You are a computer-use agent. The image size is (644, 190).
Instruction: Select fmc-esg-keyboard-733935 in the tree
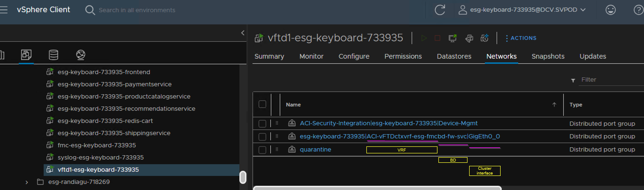[96, 145]
